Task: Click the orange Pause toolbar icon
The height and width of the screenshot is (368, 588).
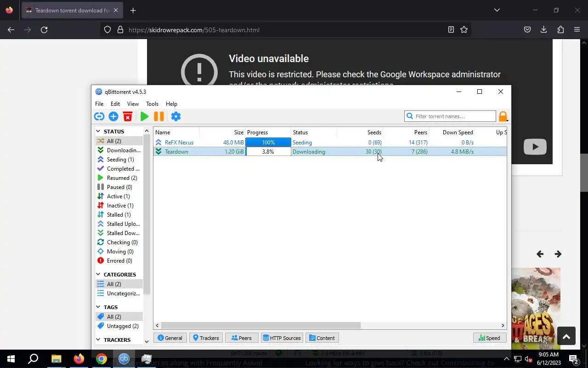Action: point(159,116)
